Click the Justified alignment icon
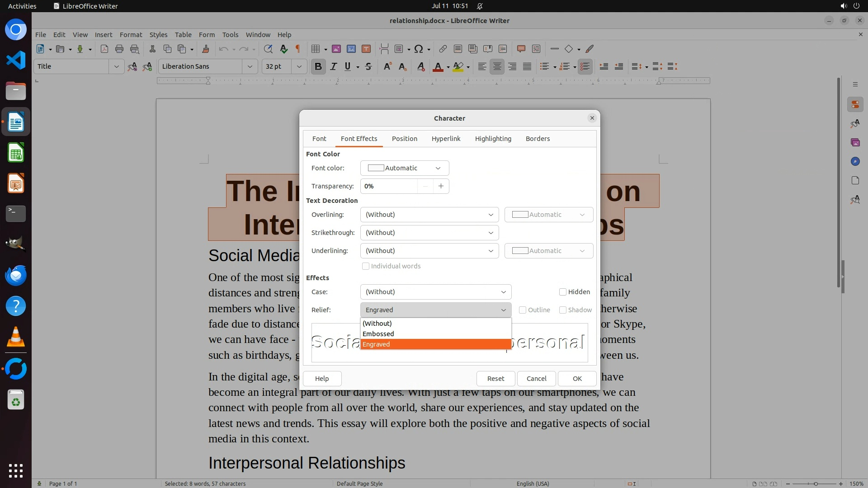This screenshot has height=488, width=868. point(527,67)
